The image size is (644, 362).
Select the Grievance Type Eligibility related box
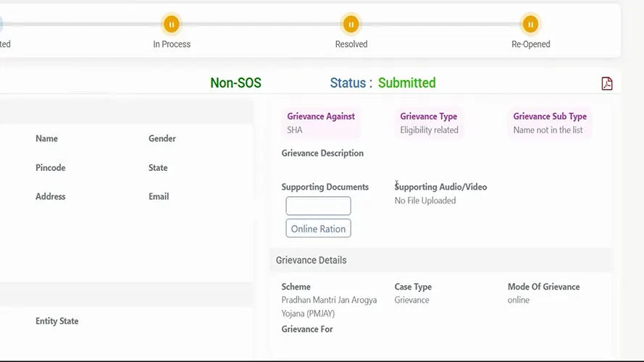pyautogui.click(x=429, y=123)
